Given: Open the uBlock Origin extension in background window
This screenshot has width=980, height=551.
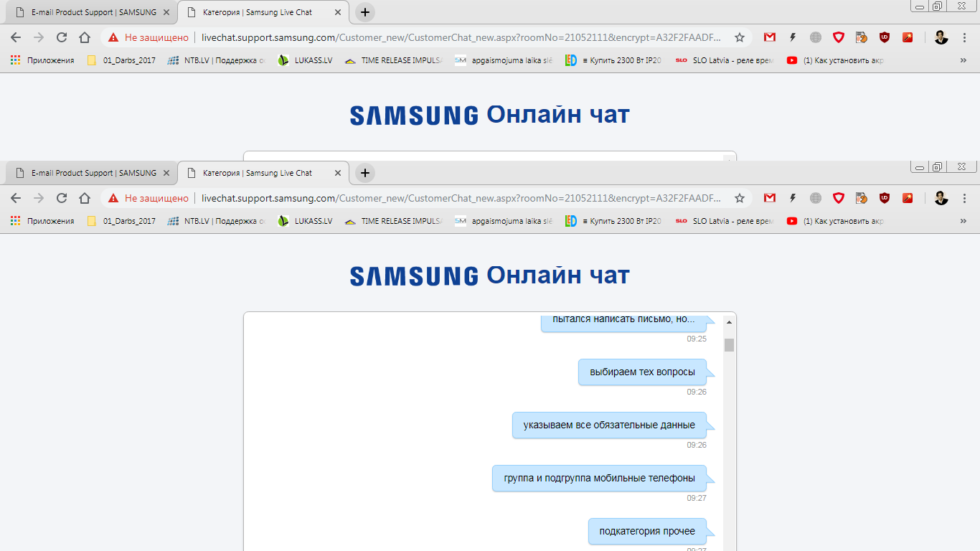Looking at the screenshot, I should pos(885,37).
